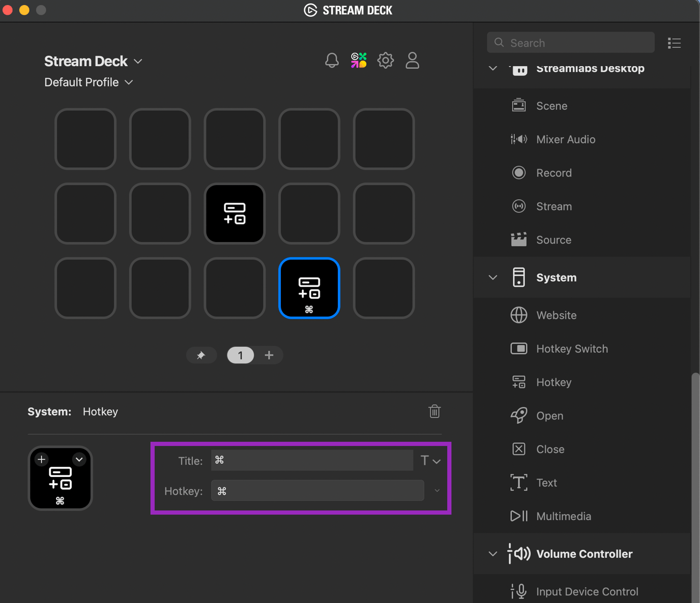Image resolution: width=700 pixels, height=603 pixels.
Task: Delete the action using the trash icon
Action: (x=434, y=411)
